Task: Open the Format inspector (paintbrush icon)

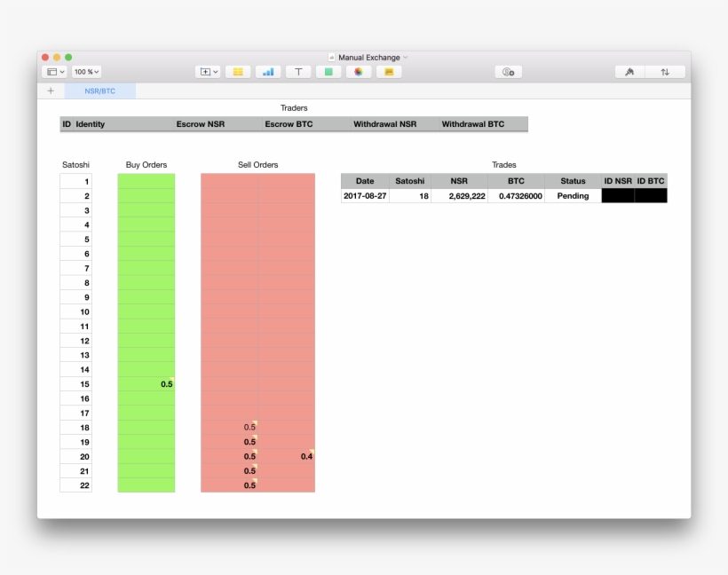Action: click(x=629, y=72)
